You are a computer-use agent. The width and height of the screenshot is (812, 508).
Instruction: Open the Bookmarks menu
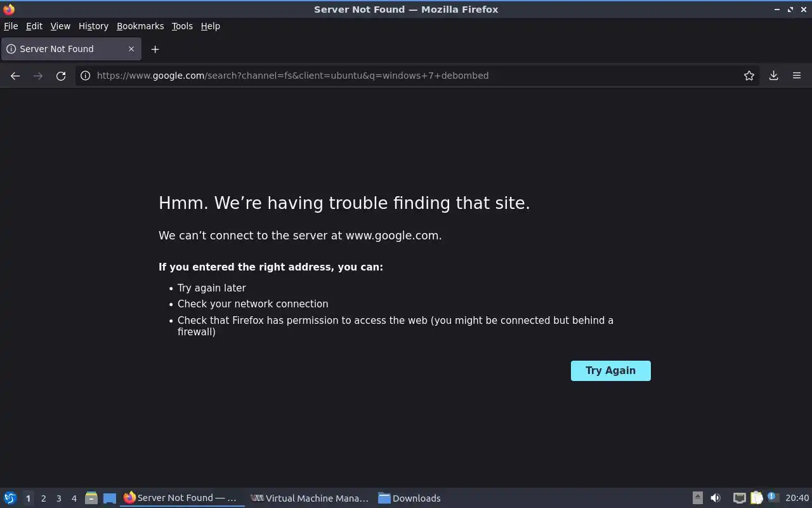pos(140,26)
